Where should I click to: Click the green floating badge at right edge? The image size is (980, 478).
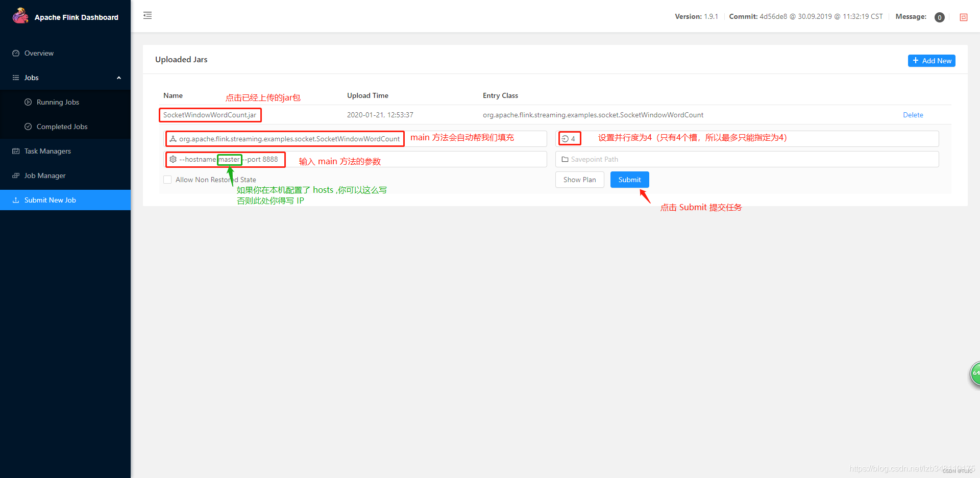click(x=975, y=373)
